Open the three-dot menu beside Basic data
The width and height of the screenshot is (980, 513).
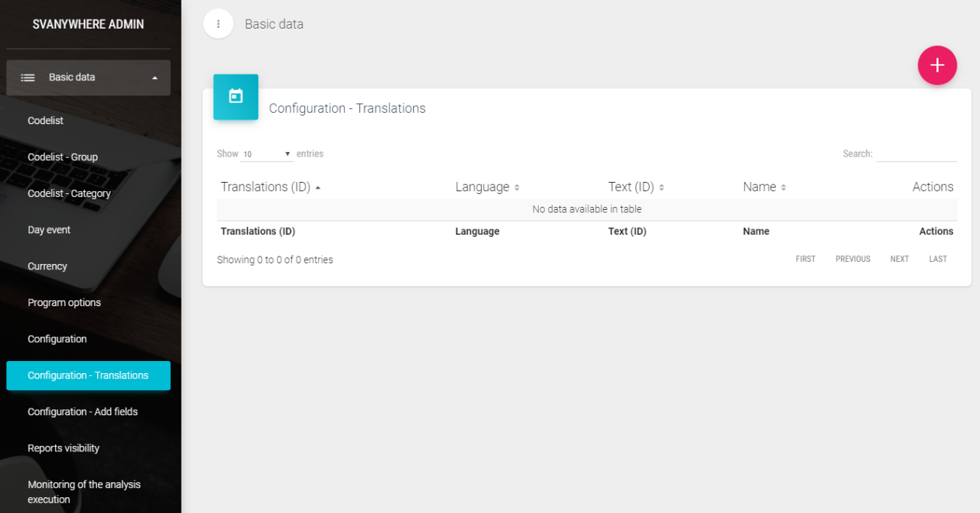[218, 24]
